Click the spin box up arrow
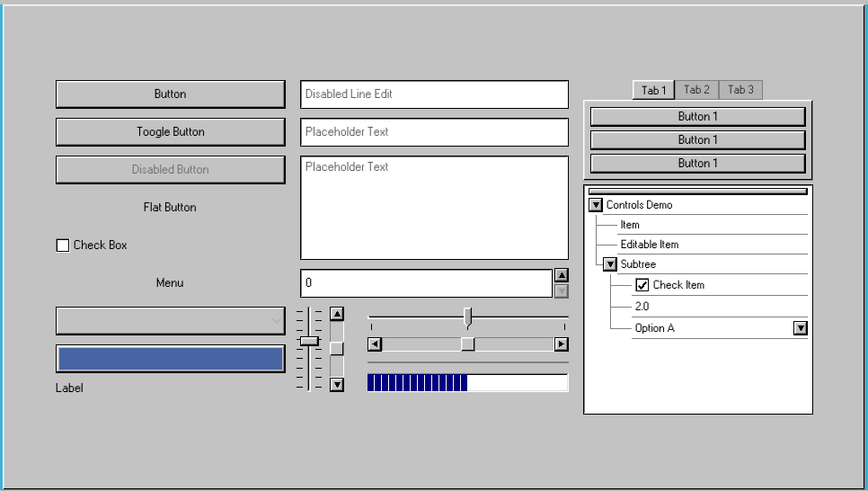This screenshot has width=868, height=491. 562,275
